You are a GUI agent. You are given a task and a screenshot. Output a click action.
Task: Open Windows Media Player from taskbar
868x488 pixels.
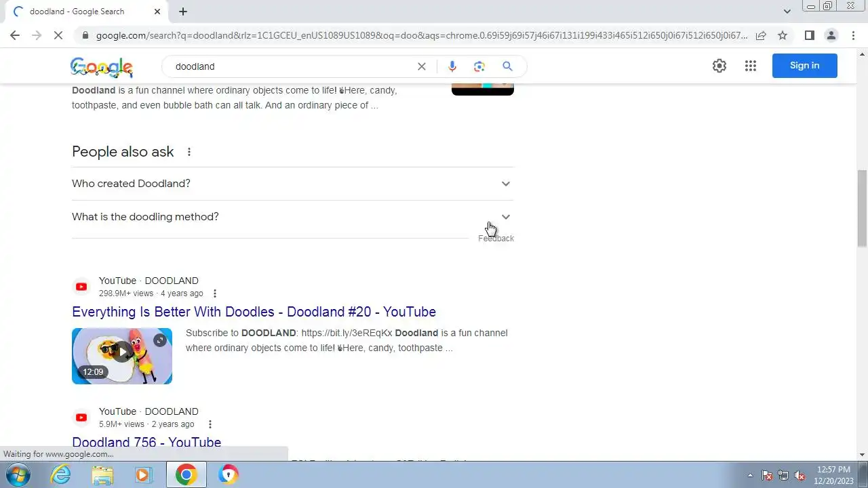pyautogui.click(x=143, y=474)
